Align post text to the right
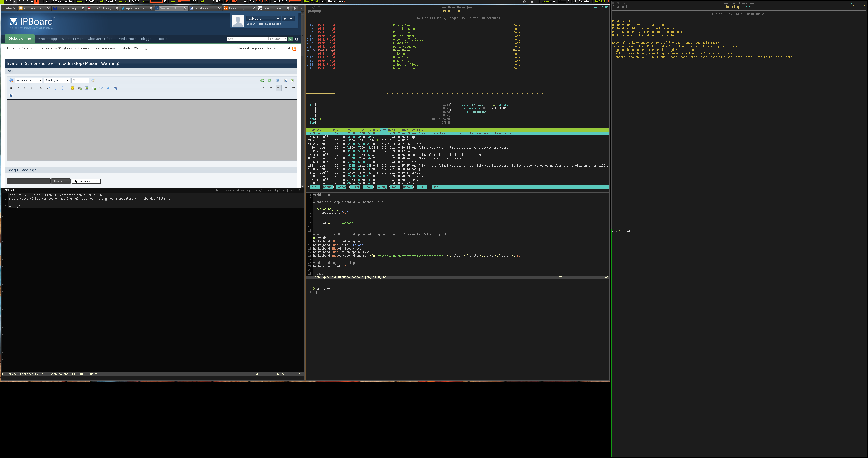Screen dimensions: 868x458 (293, 88)
